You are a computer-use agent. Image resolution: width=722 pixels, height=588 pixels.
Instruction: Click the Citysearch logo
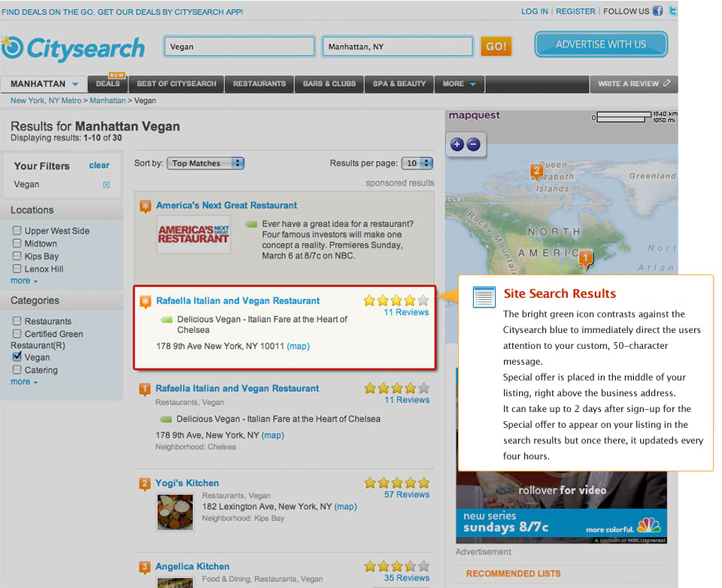click(x=73, y=48)
